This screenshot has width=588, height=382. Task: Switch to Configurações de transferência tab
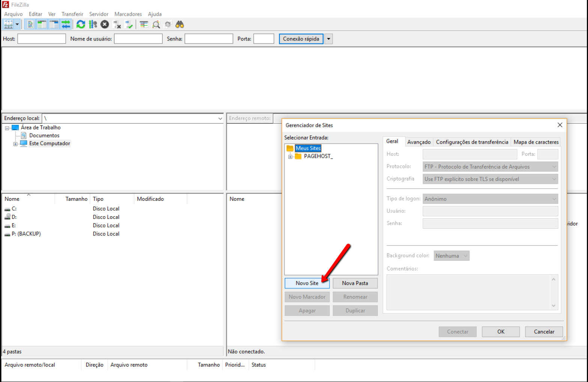472,142
